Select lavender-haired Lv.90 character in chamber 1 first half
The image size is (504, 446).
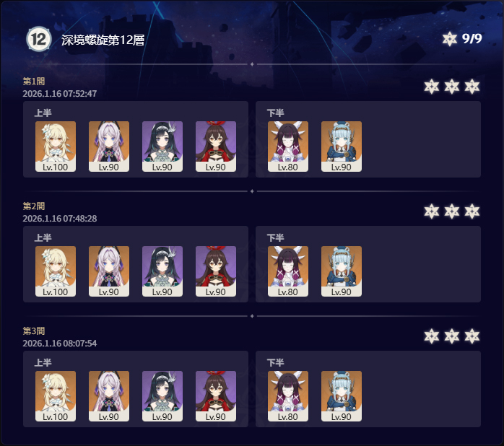point(109,147)
